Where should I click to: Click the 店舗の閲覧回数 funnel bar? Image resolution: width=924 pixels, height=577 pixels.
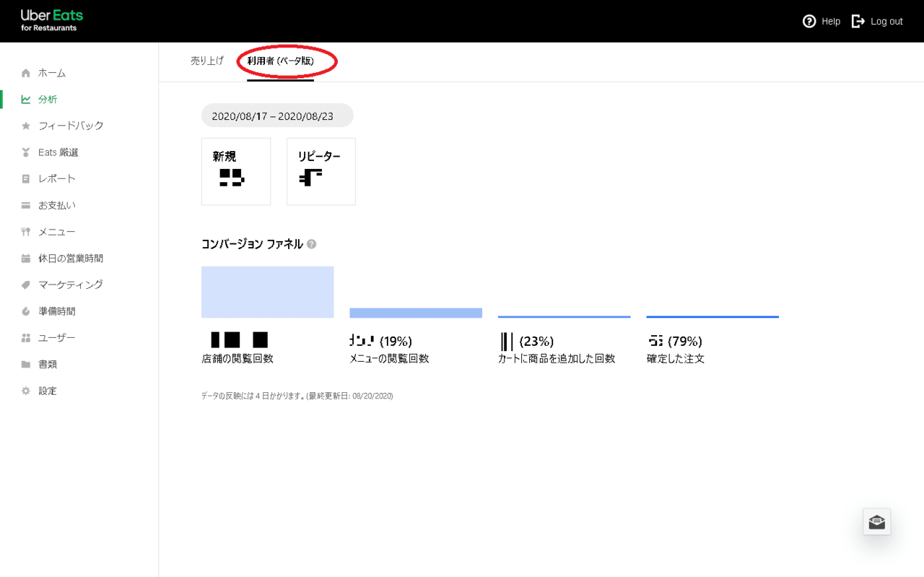268,292
